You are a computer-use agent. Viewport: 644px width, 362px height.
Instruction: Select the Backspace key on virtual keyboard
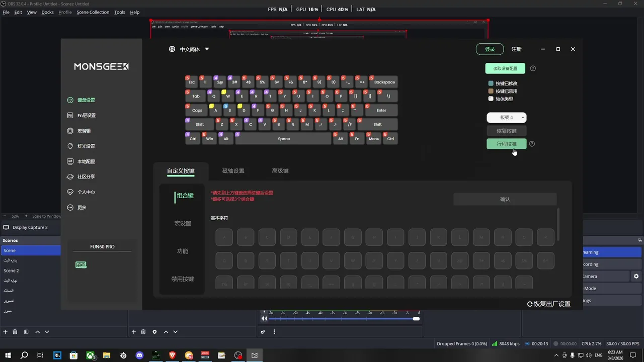point(384,82)
